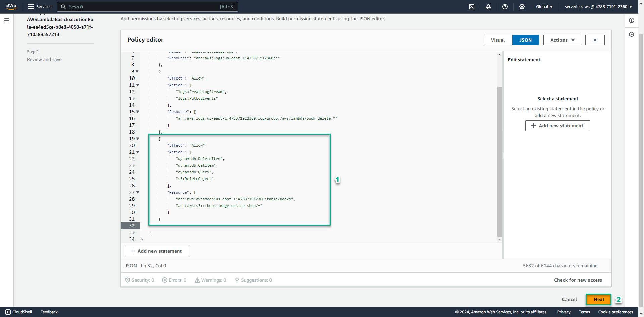Screen dimensions: 644x317
Task: Click the Next button
Action: [x=599, y=299]
